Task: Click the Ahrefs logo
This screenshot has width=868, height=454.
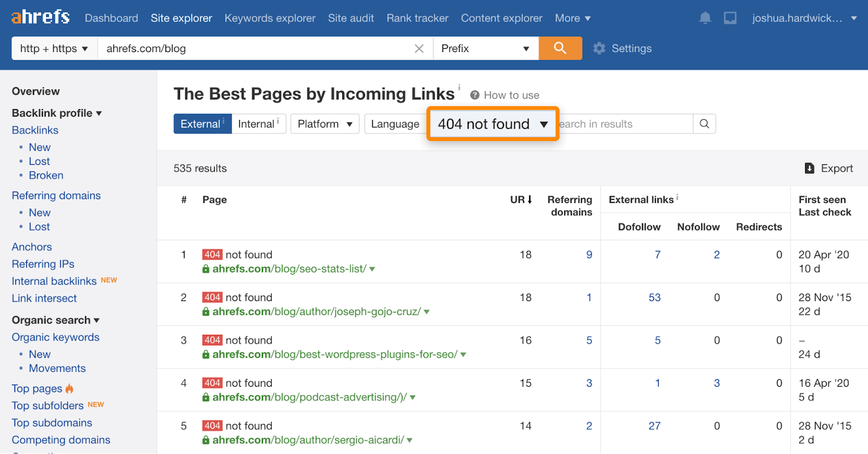Action: pyautogui.click(x=41, y=17)
